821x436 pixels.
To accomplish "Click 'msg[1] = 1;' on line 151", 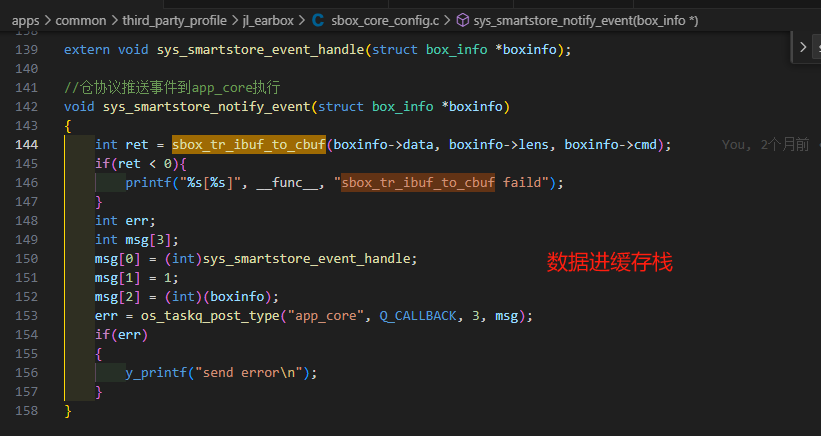I will [137, 278].
